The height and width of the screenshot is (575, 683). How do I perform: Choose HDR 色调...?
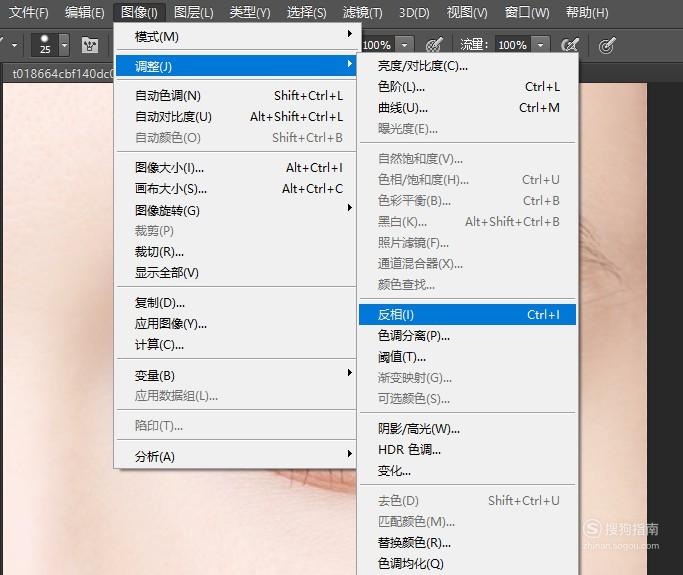tap(467, 450)
